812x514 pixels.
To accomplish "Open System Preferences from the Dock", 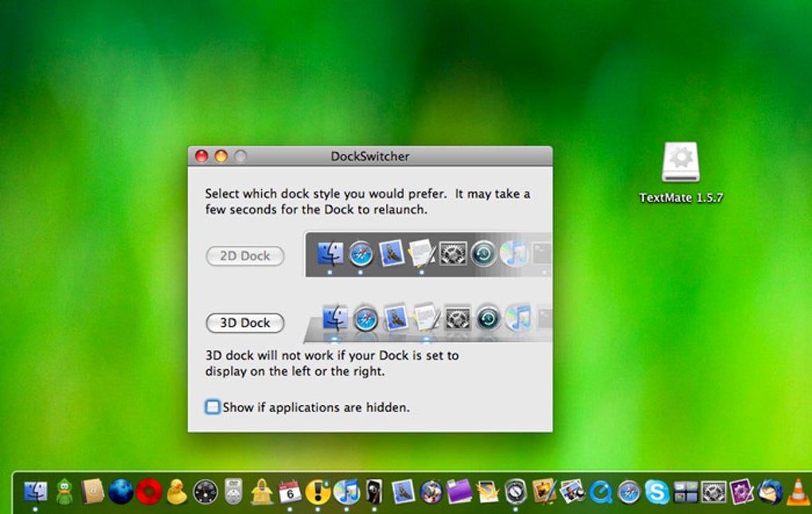I will (x=713, y=492).
